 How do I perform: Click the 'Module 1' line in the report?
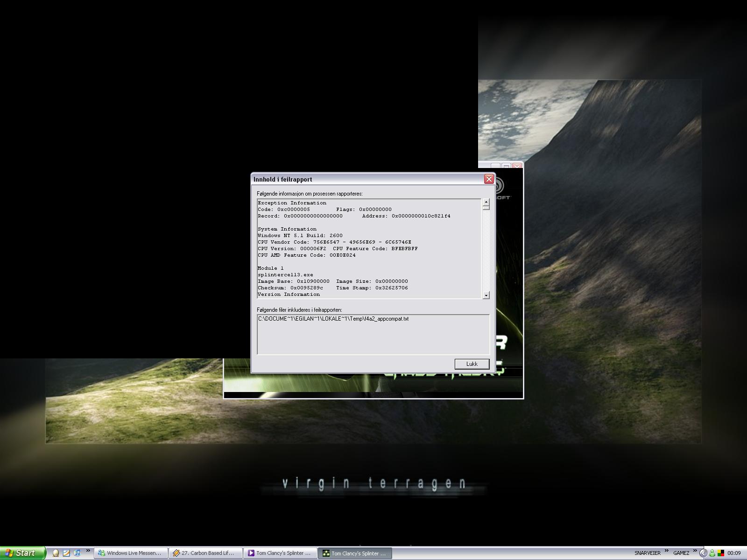[x=270, y=268]
